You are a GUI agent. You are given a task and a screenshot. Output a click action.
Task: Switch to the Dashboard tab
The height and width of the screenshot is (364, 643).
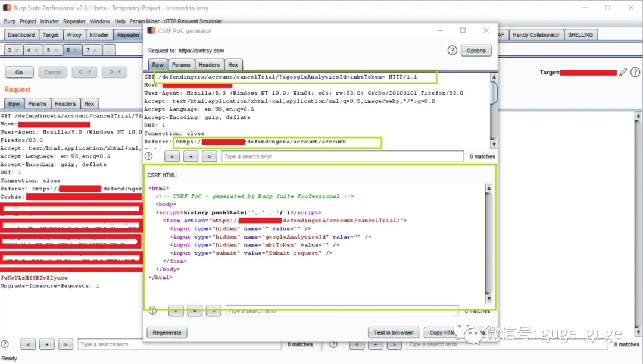21,35
